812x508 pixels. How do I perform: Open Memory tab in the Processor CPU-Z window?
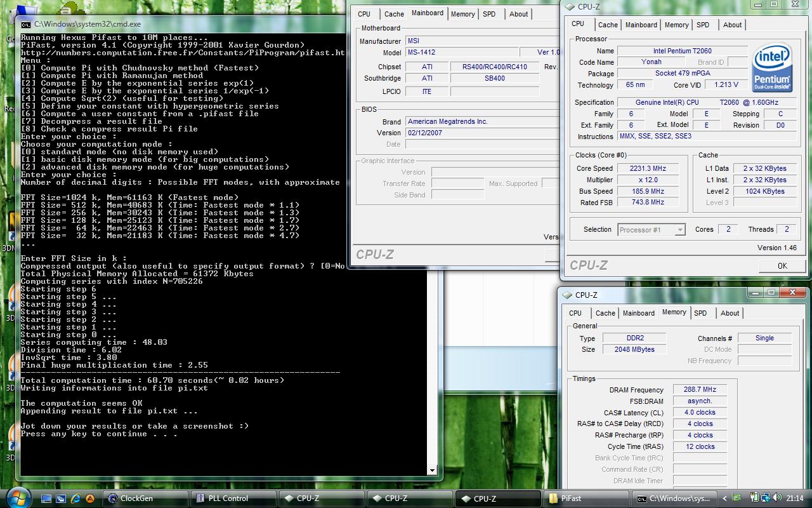click(x=677, y=25)
